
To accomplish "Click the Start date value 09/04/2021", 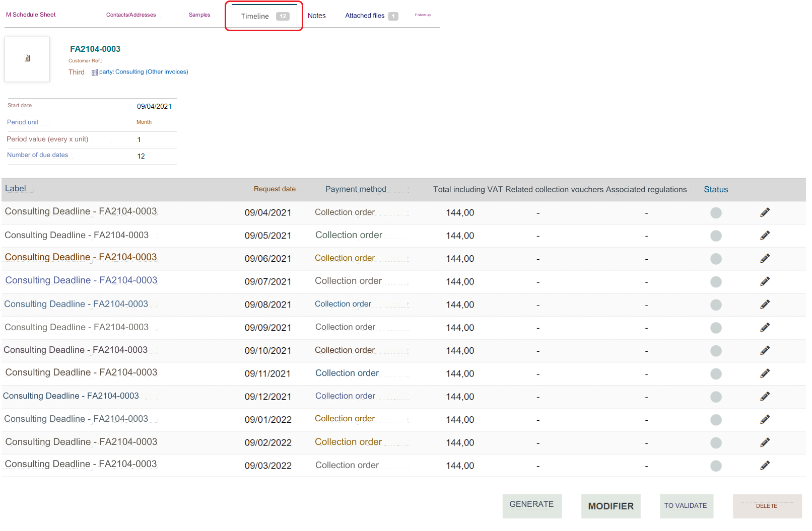I will [154, 106].
